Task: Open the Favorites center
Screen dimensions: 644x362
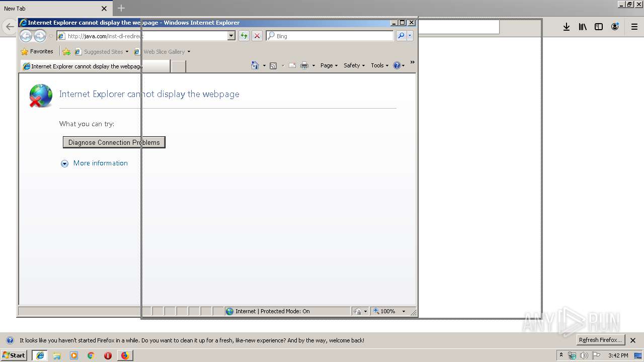Action: [37, 51]
